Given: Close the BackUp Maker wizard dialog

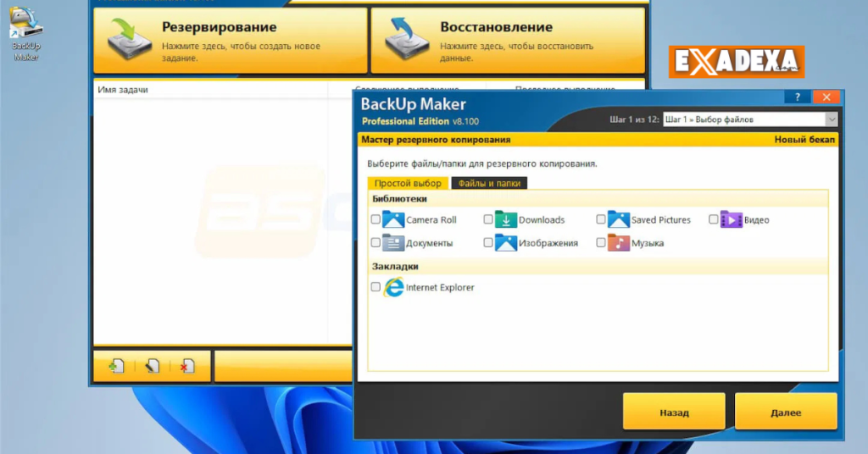Looking at the screenshot, I should pyautogui.click(x=826, y=97).
